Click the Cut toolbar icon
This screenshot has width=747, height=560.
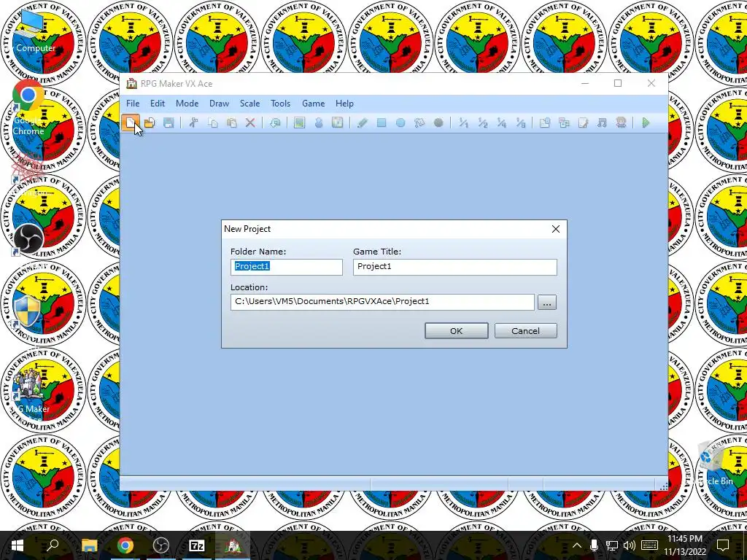coord(193,122)
